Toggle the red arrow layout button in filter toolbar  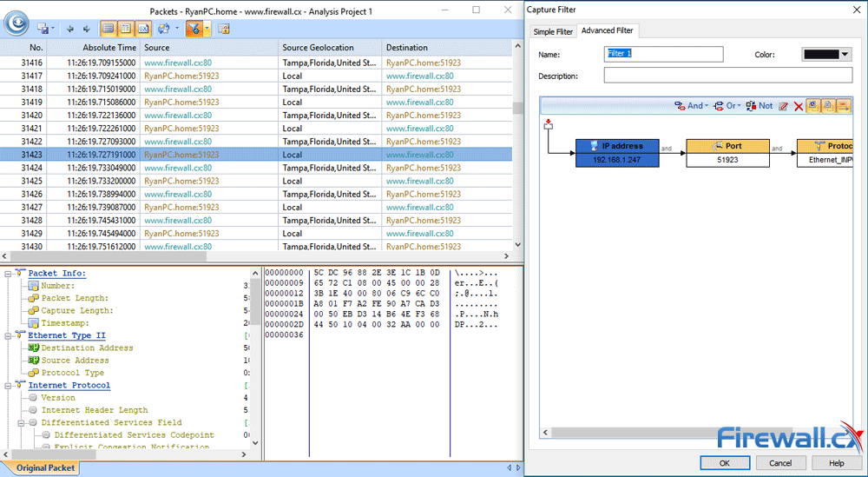tap(844, 105)
